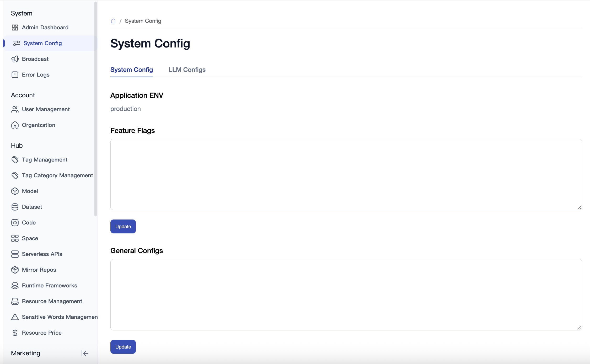This screenshot has width=590, height=364.
Task: Click the Dataset database icon
Action: (15, 207)
